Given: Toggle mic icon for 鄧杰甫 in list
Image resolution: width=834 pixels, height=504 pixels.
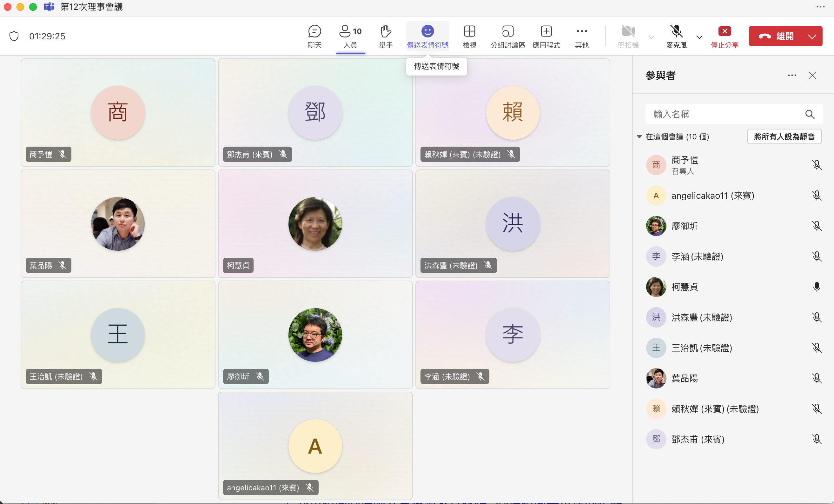Looking at the screenshot, I should (x=817, y=439).
